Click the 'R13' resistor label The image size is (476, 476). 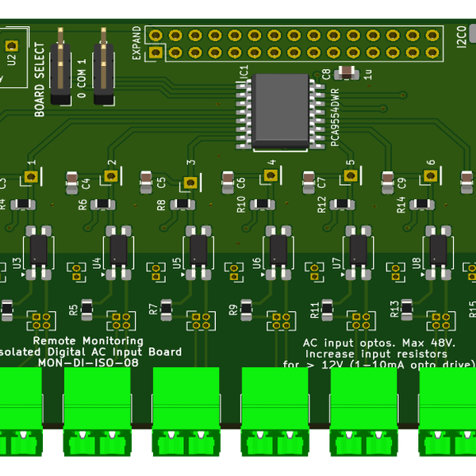tap(394, 309)
